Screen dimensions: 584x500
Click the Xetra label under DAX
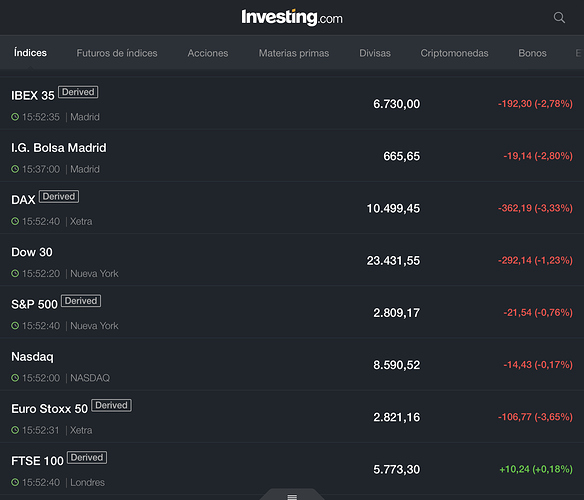pyautogui.click(x=81, y=221)
